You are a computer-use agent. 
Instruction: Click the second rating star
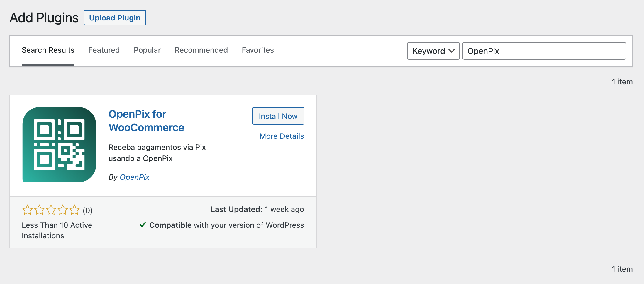point(39,210)
